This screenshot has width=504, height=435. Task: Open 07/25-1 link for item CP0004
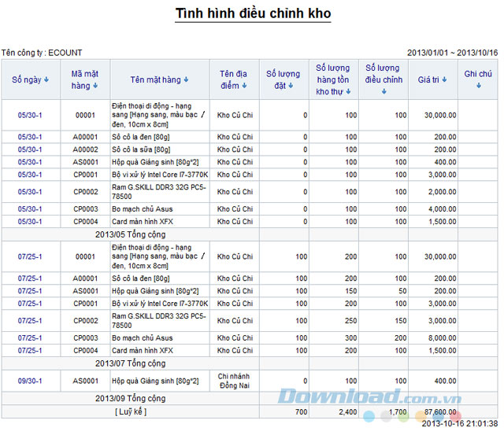tap(30, 351)
